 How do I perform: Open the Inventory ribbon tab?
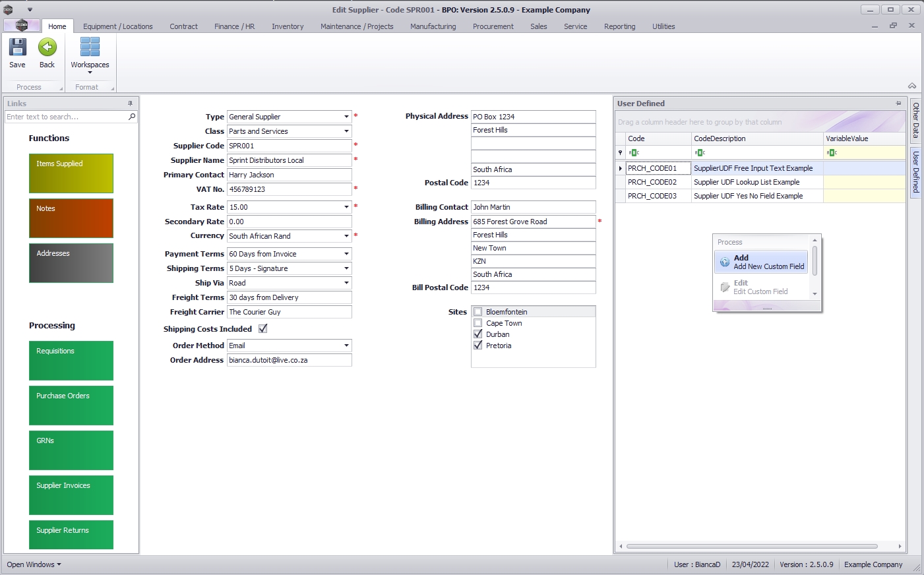[288, 26]
